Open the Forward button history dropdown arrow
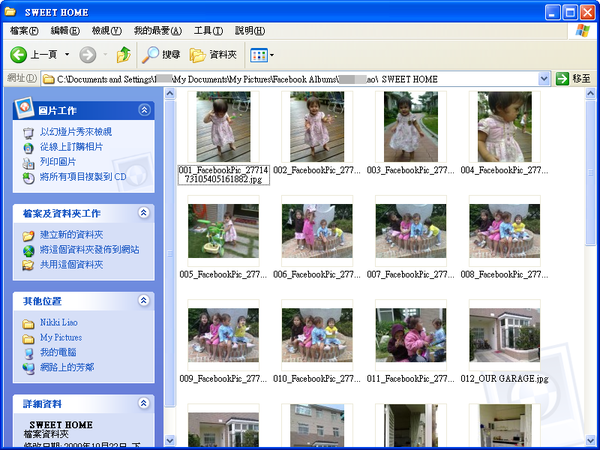The width and height of the screenshot is (600, 450). [105, 55]
